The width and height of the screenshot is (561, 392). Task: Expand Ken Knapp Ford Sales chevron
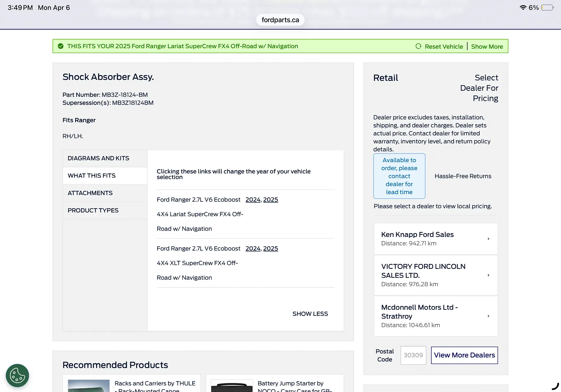click(488, 239)
